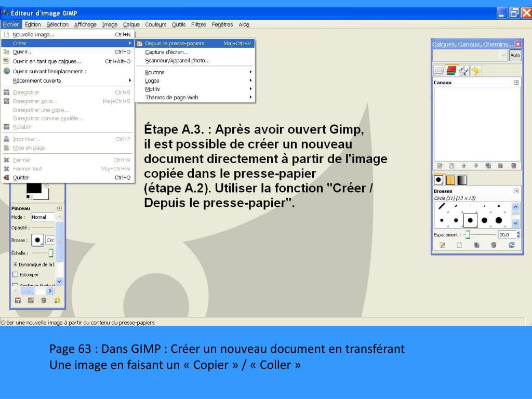Viewport: 532px width, 399px height.
Task: Choose Scanneur/Appareil photo entry
Action: [x=195, y=61]
